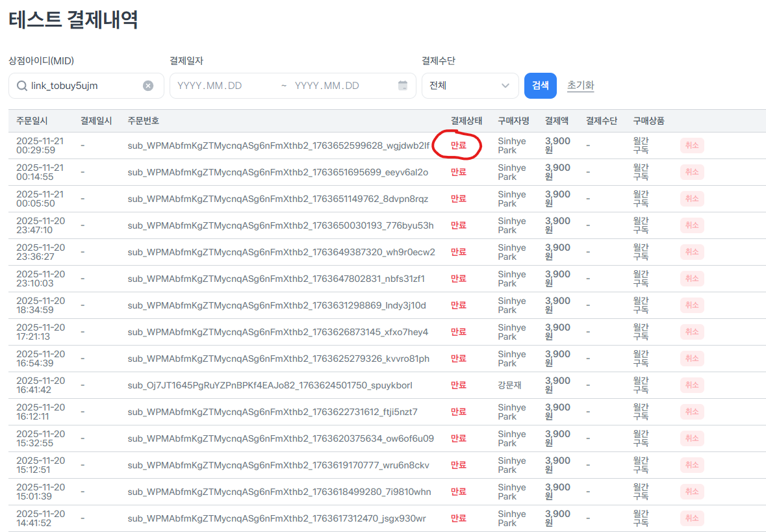766x532 pixels.
Task: Cancel order placed 2025-11-20 15:12:51
Action: 692,465
